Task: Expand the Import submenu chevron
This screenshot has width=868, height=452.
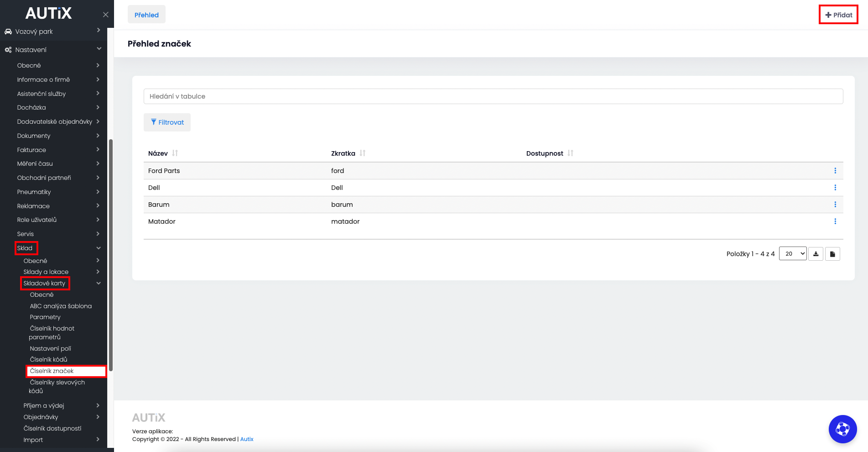Action: (x=98, y=439)
